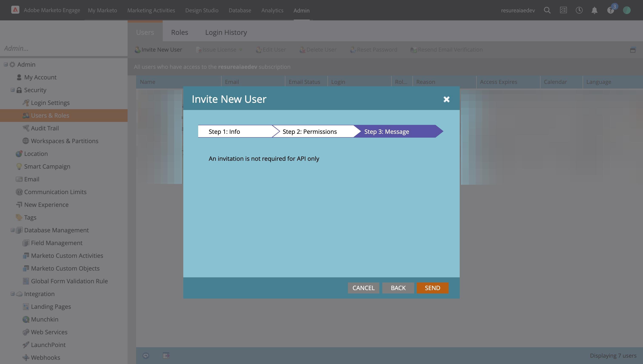Click the Adobe logo icon

tap(15, 10)
